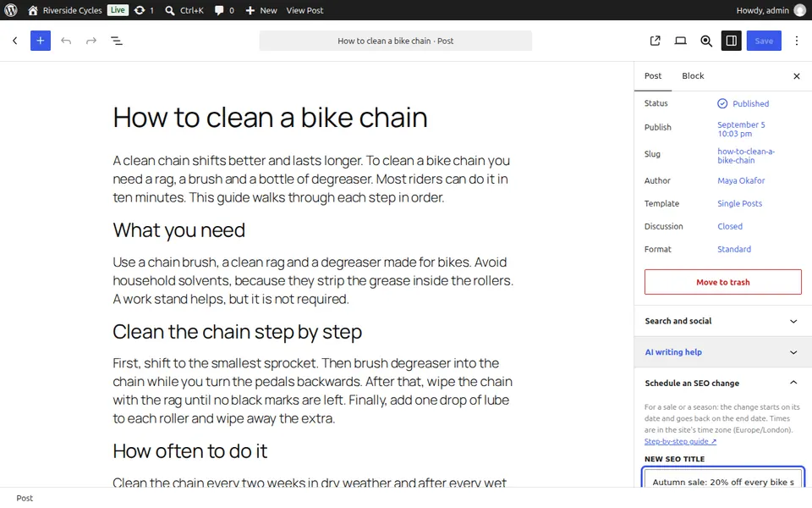Open pending updates indicator

144,10
